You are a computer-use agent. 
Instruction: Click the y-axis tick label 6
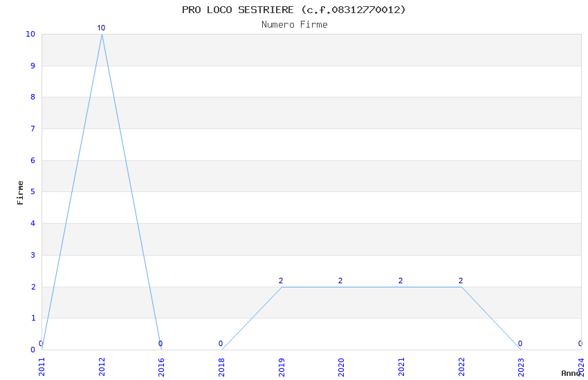(x=33, y=160)
